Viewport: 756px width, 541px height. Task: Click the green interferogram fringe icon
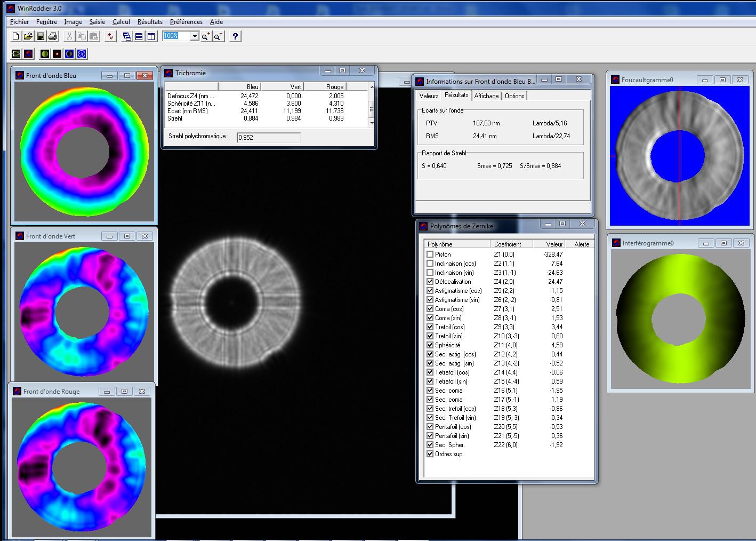44,54
